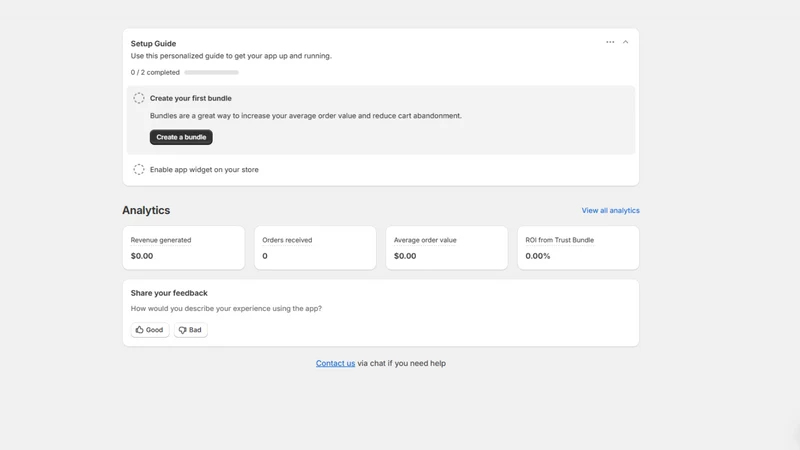Screen dimensions: 800x450
Task: Select the Orders received card
Action: point(315,248)
